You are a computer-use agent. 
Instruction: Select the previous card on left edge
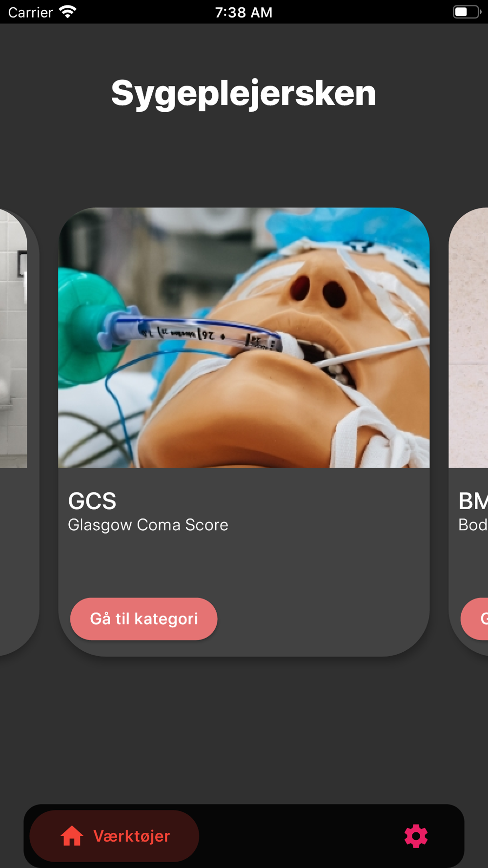coord(19,432)
